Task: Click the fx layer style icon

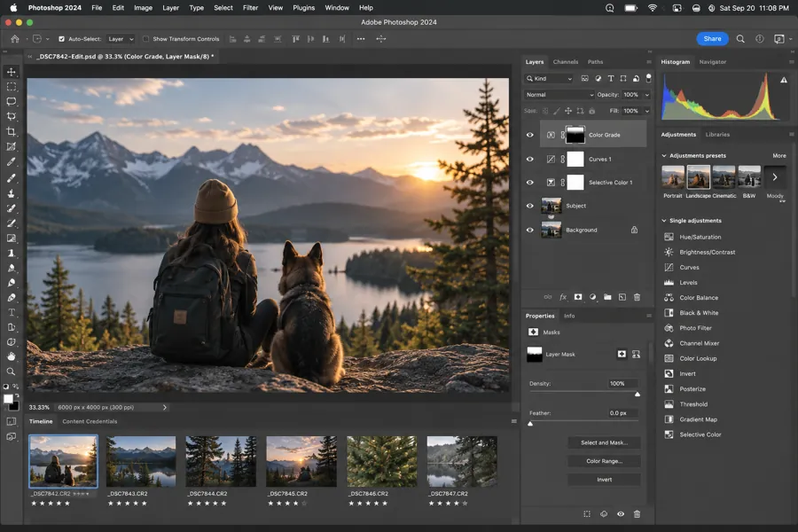Action: pos(563,297)
